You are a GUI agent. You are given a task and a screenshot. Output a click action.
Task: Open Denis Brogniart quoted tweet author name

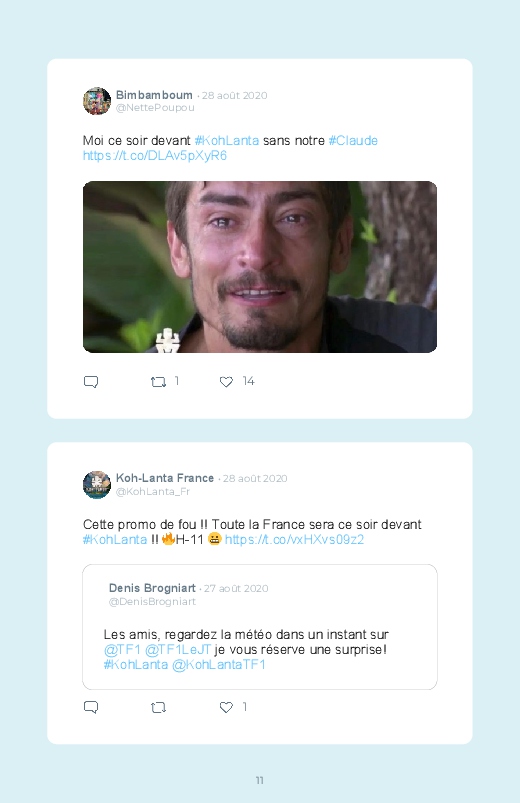[152, 588]
